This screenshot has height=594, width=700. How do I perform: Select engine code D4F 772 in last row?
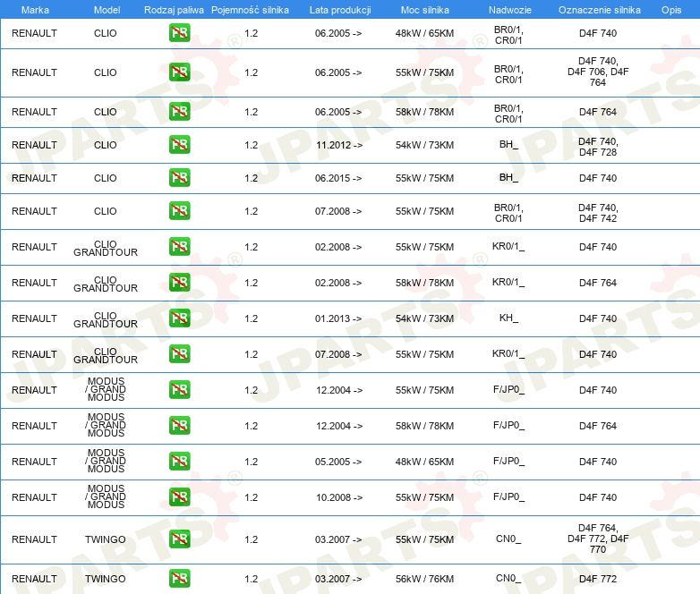[598, 579]
